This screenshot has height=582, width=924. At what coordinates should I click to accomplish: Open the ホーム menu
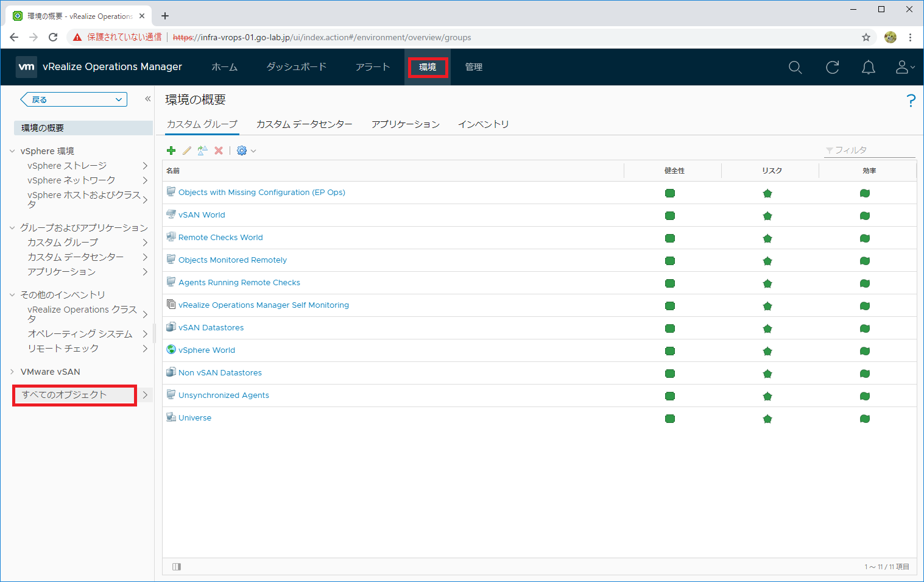(225, 67)
